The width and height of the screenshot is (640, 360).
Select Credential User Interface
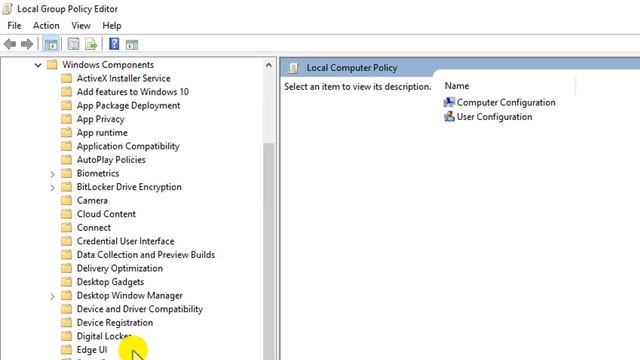(125, 241)
